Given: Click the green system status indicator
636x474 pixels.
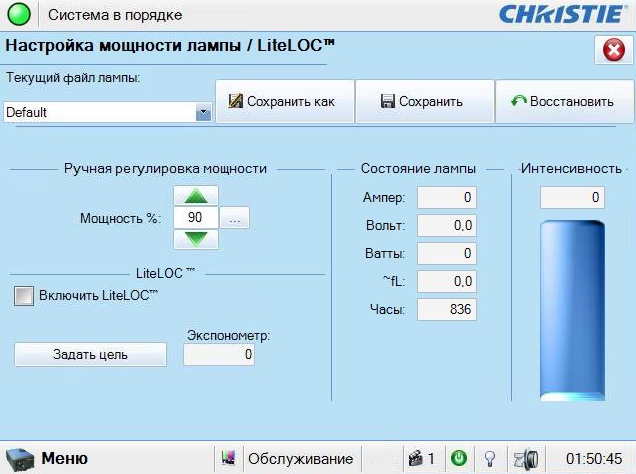Looking at the screenshot, I should tap(20, 15).
